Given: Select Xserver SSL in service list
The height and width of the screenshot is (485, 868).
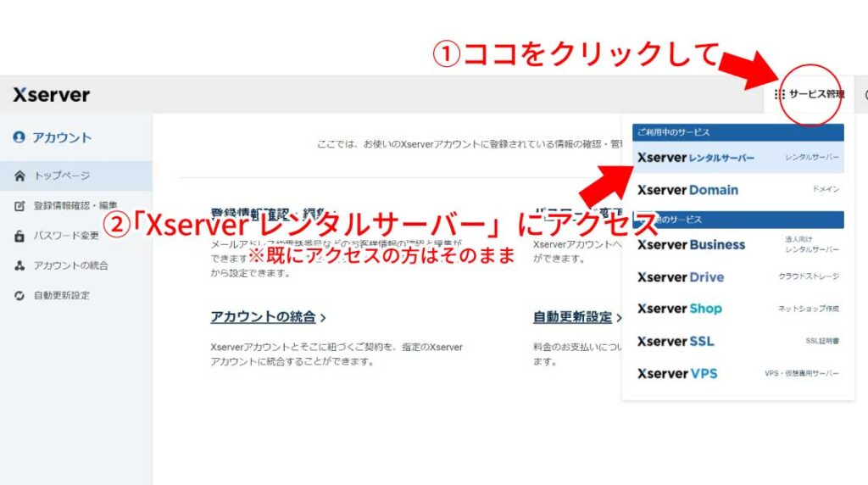Looking at the screenshot, I should [738, 341].
